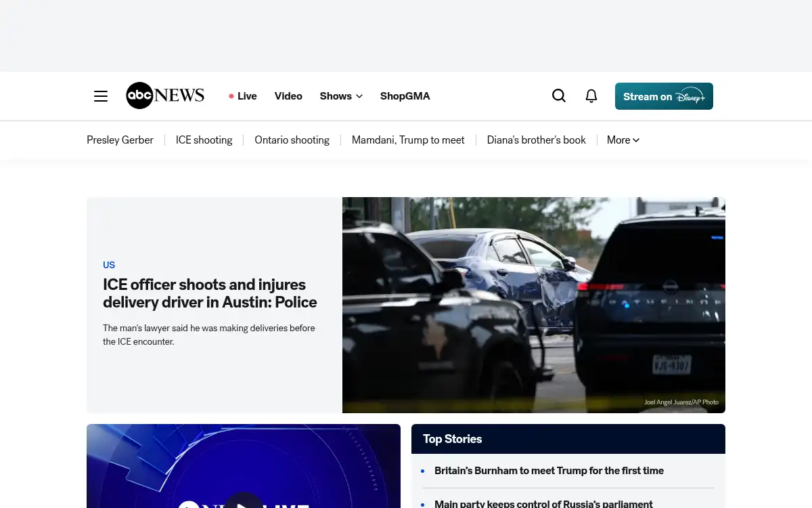Go to the Live stream link
The width and height of the screenshot is (812, 508).
(x=243, y=96)
